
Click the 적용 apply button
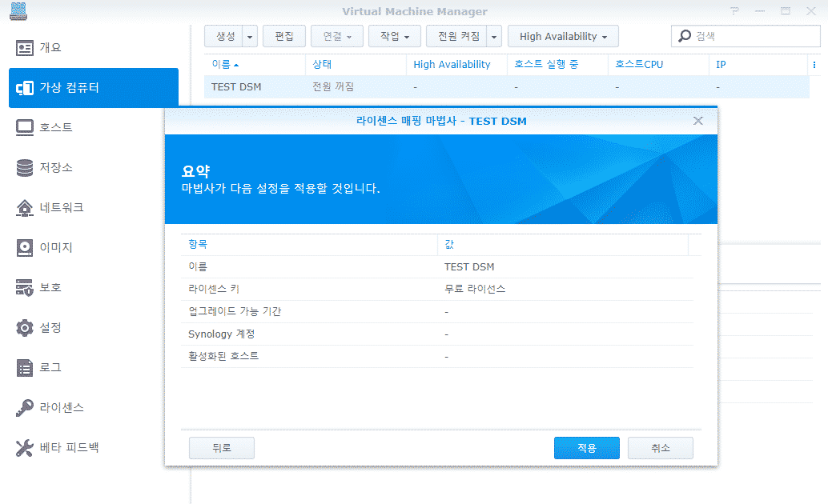coord(587,448)
